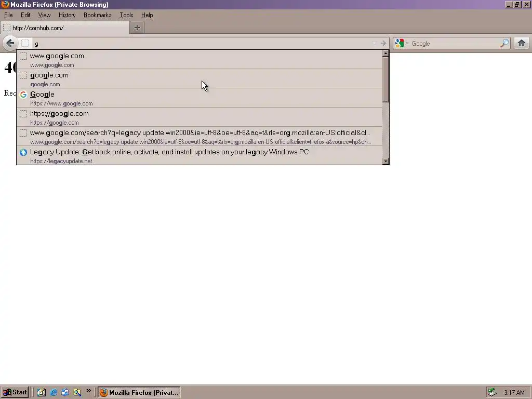
Task: Select the http://cornhub.com/ tab
Action: point(65,28)
